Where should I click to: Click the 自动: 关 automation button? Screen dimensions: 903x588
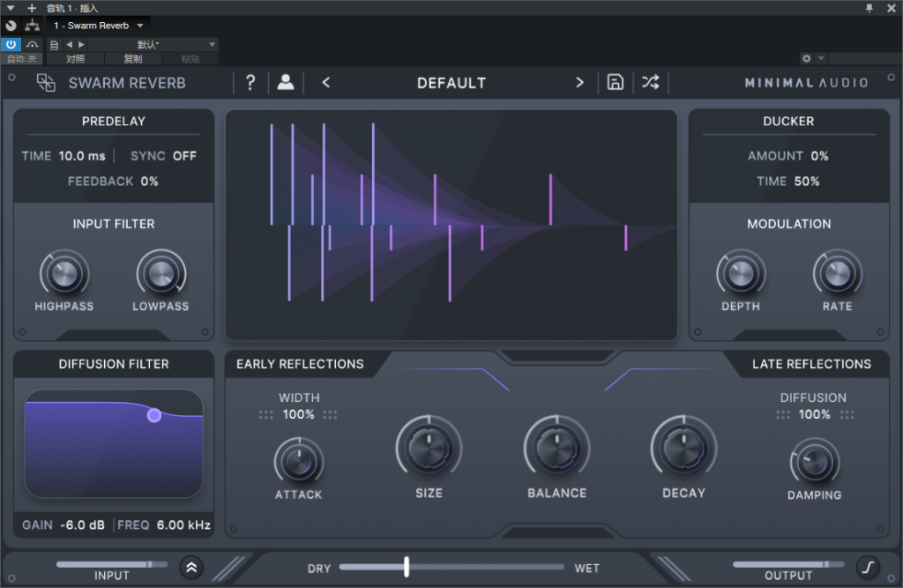[x=22, y=59]
